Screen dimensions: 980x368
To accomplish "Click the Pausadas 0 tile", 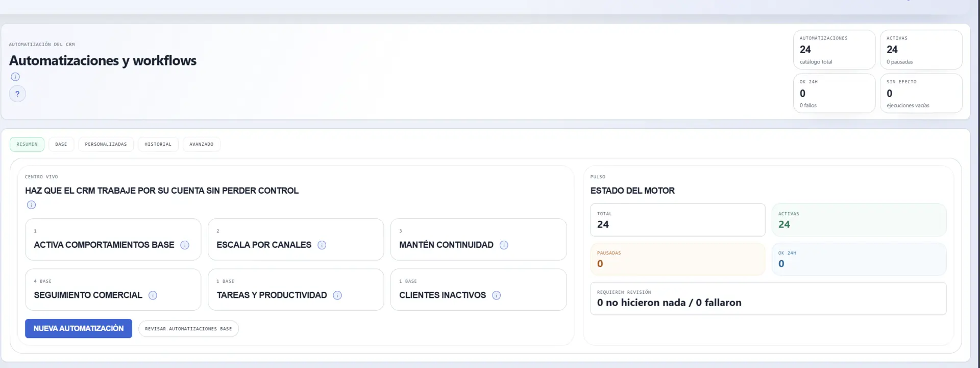I will pyautogui.click(x=678, y=259).
